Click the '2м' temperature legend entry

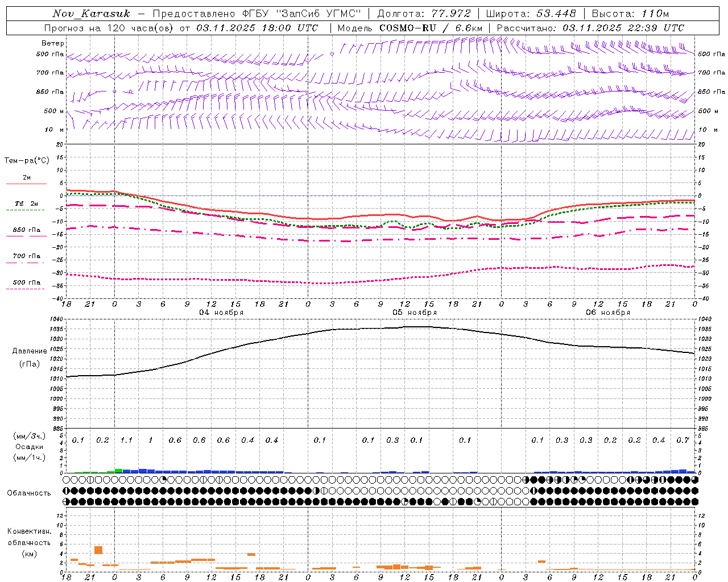(x=27, y=178)
